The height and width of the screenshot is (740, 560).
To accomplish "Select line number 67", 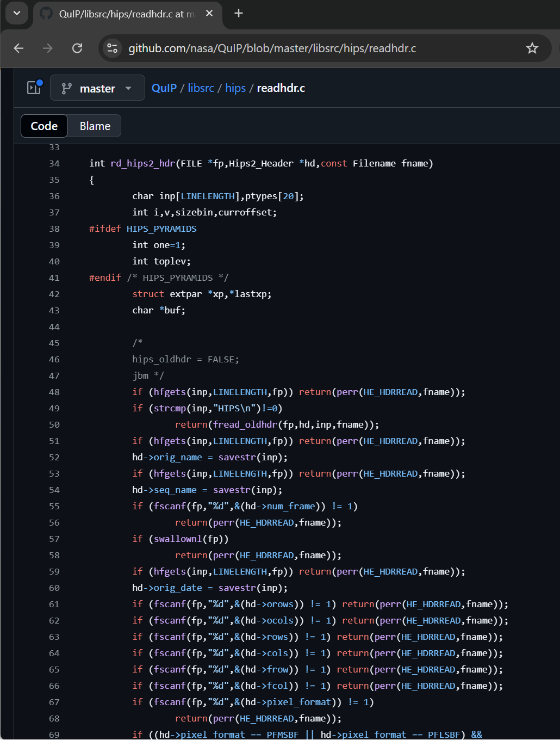I will point(54,702).
